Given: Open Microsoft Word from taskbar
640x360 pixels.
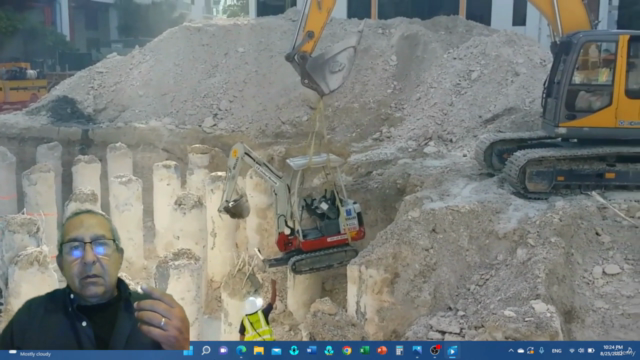Looking at the screenshot, I should click(x=311, y=351).
